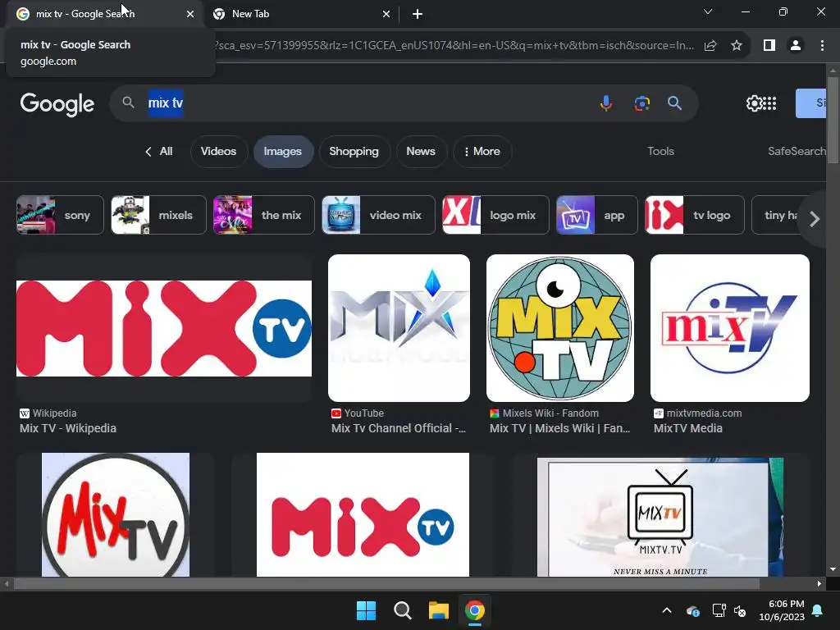
Task: Open the Wikipedia Mix TV logo image
Action: click(164, 328)
